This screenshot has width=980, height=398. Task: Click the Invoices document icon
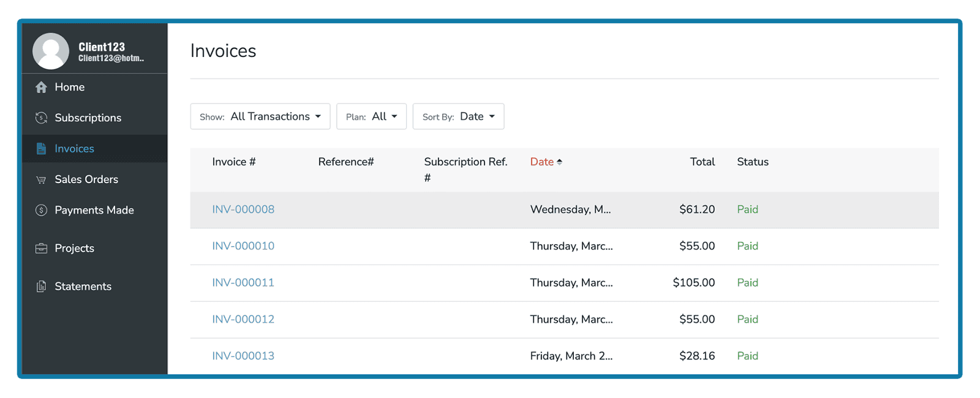41,149
